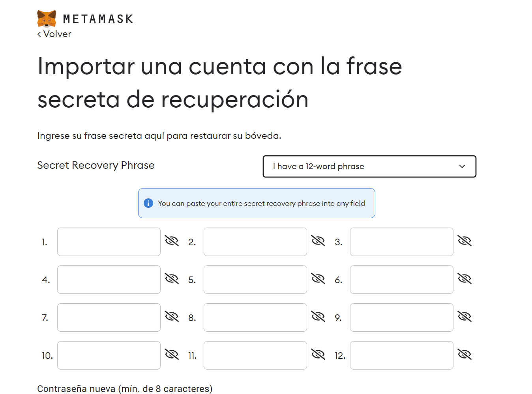Reveal word 10 using eye icon

[x=172, y=354]
